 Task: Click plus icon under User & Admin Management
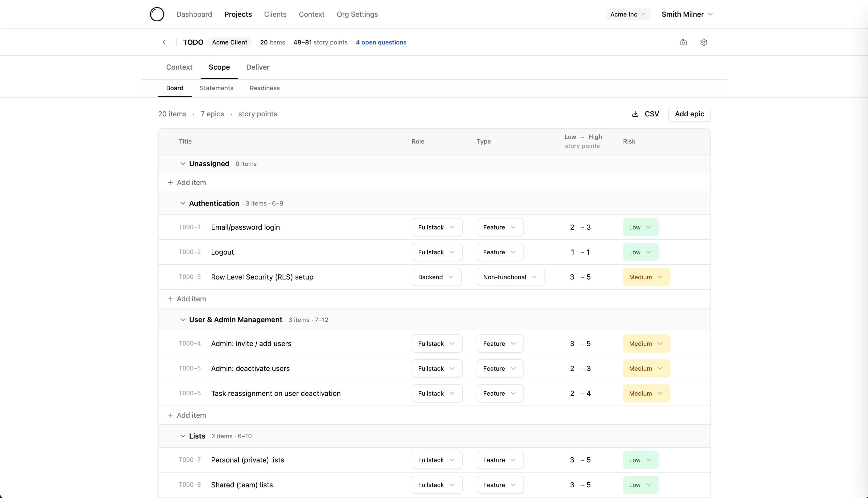click(170, 415)
